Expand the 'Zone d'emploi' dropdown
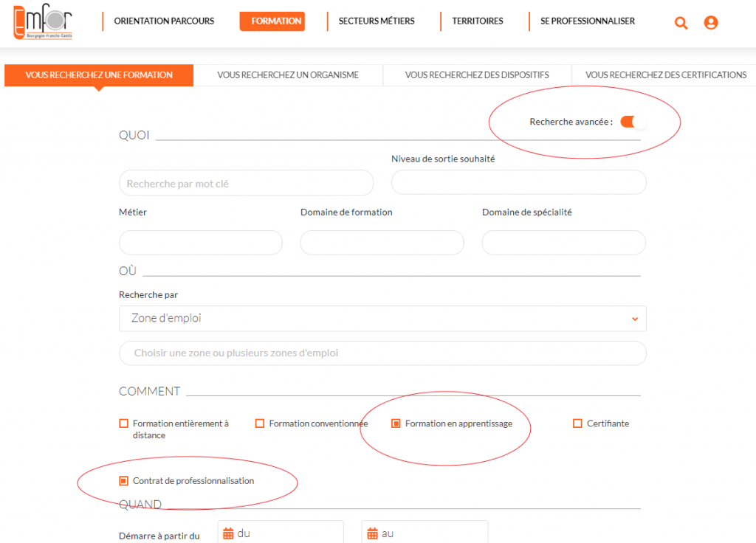Viewport: 756px width, 543px height. (x=382, y=319)
